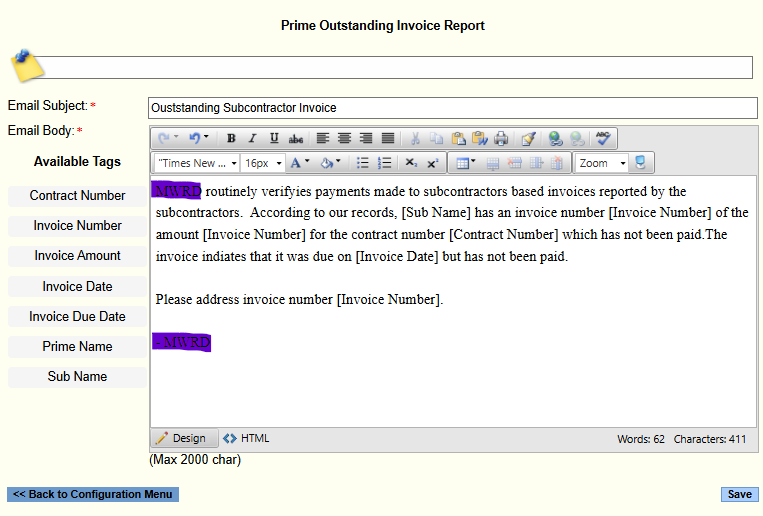Open the text color picker

point(299,163)
